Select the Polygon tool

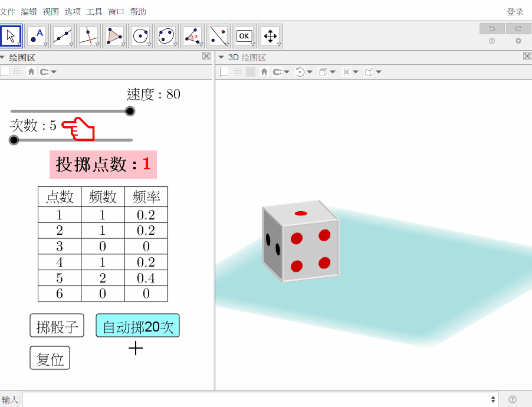click(114, 35)
